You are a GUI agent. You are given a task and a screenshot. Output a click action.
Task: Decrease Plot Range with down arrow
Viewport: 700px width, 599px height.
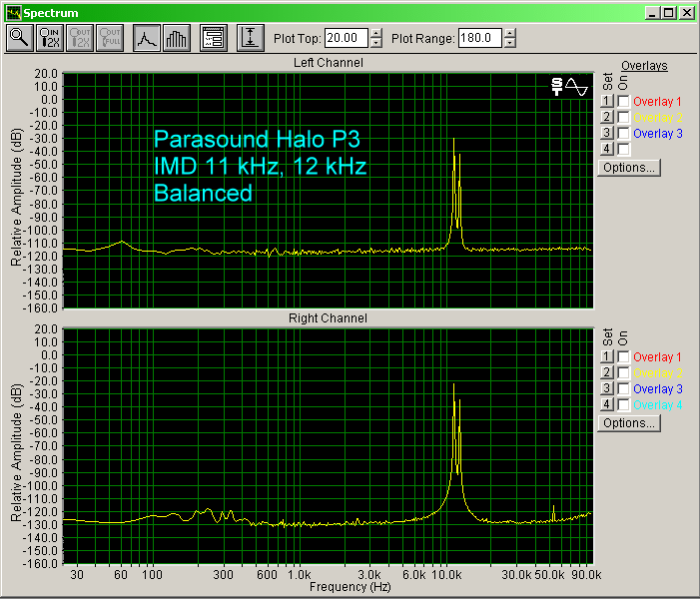coord(510,43)
